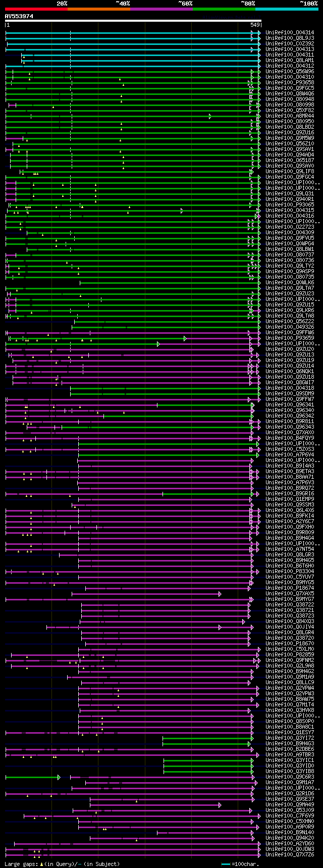Select UniRef100_O22723 label
Screen dimensions: 323x868
tap(290, 227)
